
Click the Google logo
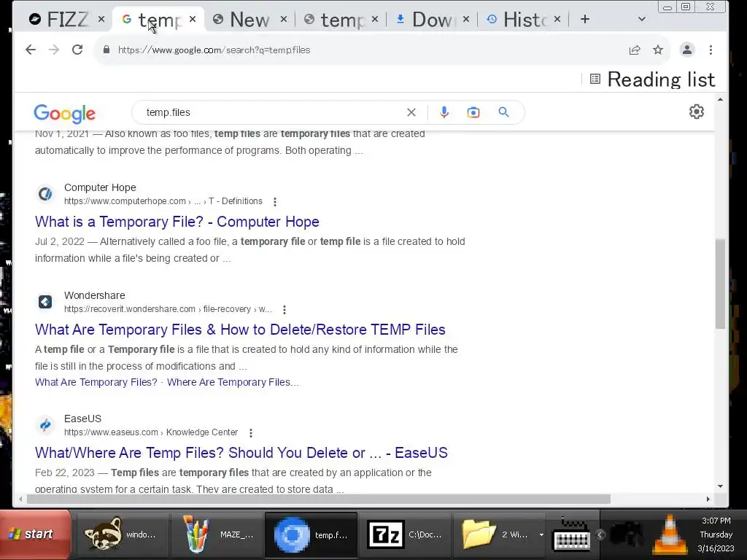[x=64, y=113]
